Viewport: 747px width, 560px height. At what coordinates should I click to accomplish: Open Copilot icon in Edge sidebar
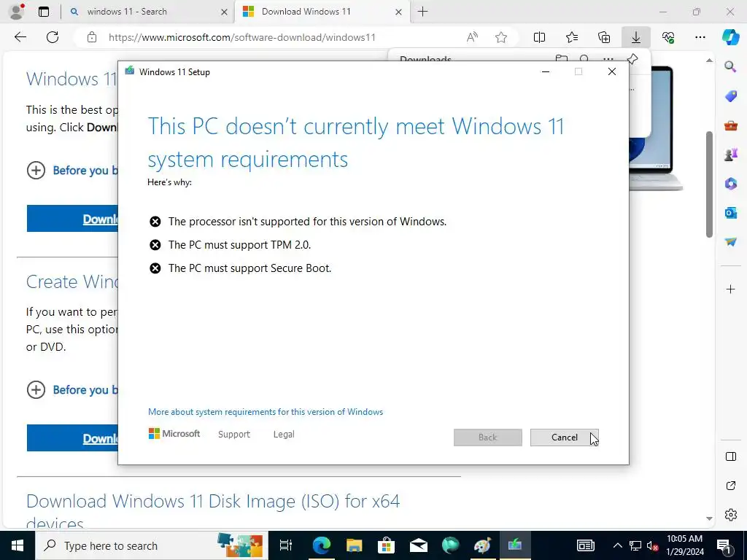730,37
